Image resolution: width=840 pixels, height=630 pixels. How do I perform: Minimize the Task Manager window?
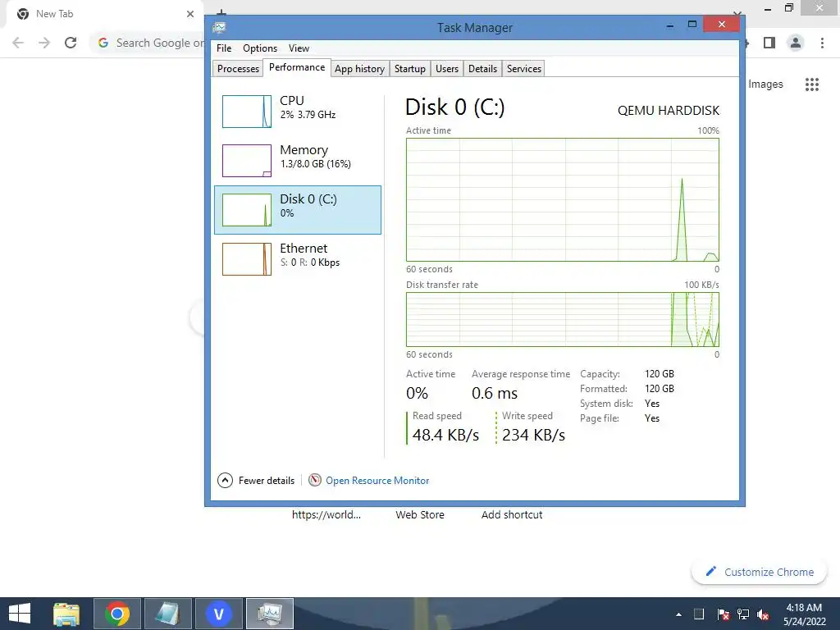tap(669, 25)
